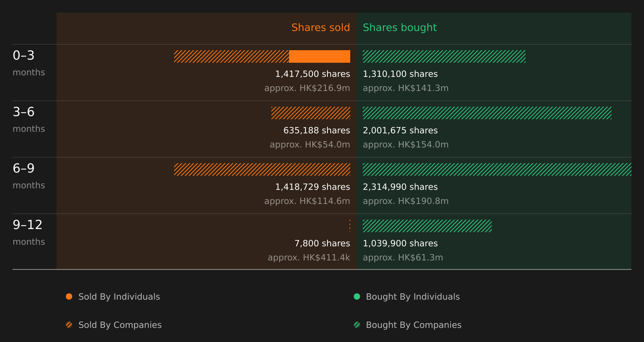Click the green 0–3 months bought bar

point(444,56)
